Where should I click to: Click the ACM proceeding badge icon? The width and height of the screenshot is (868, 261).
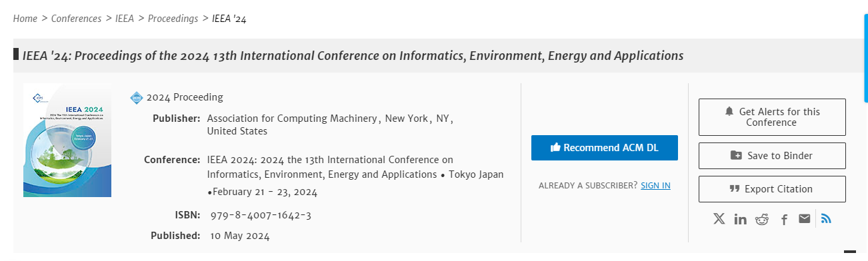click(137, 98)
